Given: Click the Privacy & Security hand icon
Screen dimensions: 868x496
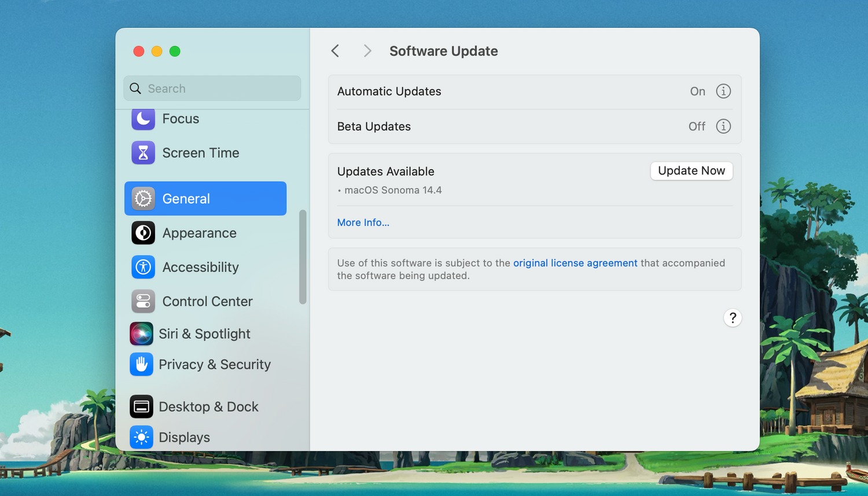Looking at the screenshot, I should point(141,364).
